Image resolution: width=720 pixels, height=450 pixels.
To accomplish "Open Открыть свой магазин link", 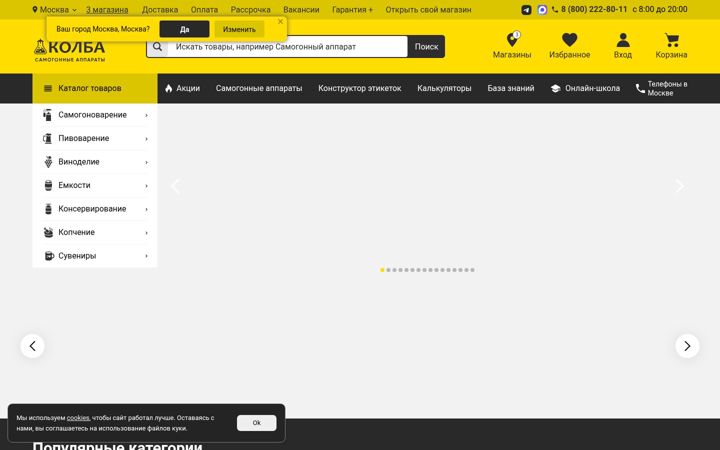I will pos(428,10).
